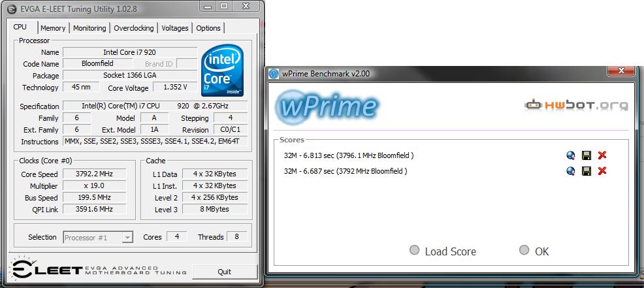Click the wPrime title bar icon
Viewport: 644px width, 288px height.
tap(274, 74)
